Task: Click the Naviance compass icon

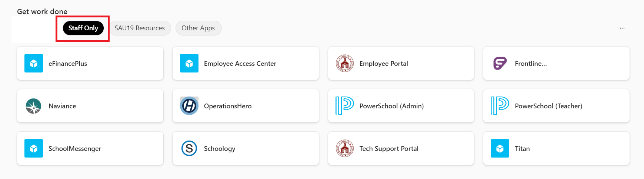Action: click(x=34, y=106)
